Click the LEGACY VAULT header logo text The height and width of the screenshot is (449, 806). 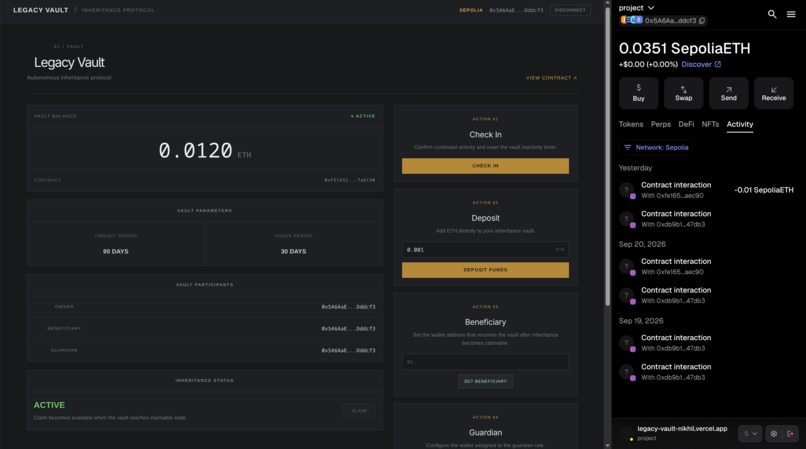[41, 10]
